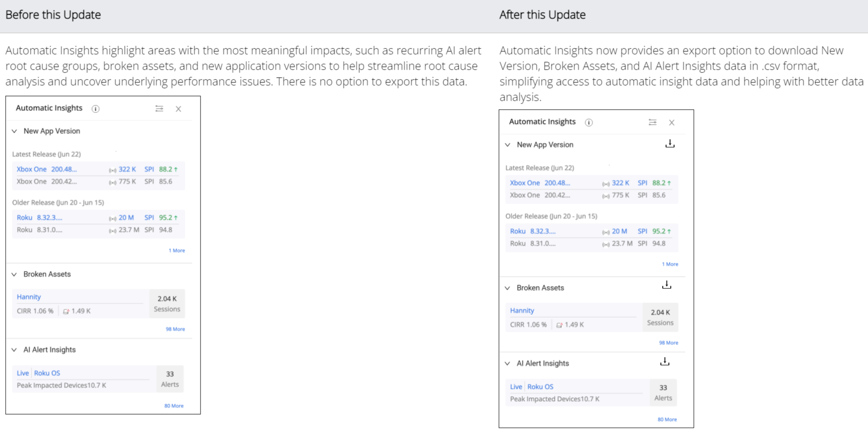This screenshot has width=868, height=433.
Task: Collapse AI Alert Insights section in right panel
Action: (507, 363)
